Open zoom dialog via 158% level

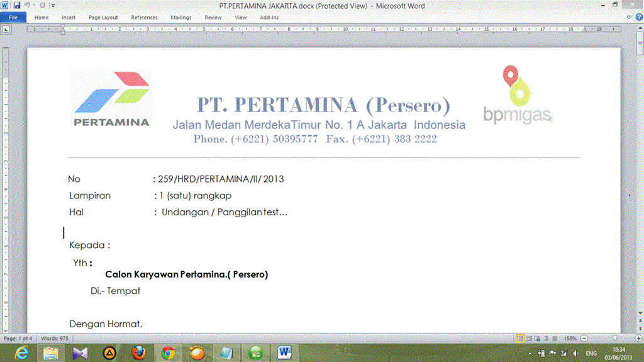tap(570, 339)
